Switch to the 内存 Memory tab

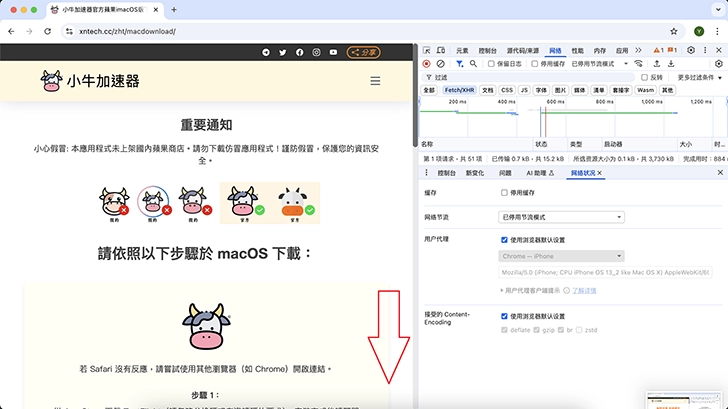[600, 51]
